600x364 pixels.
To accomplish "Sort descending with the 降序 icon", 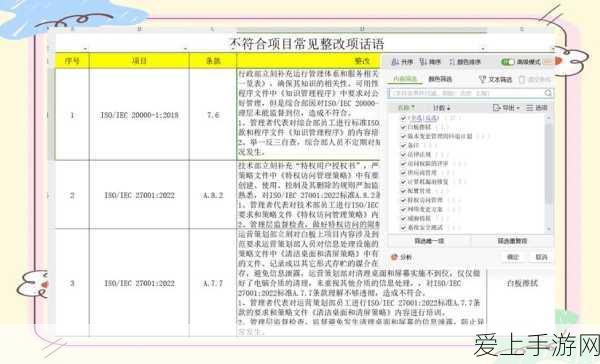I will tap(423, 62).
